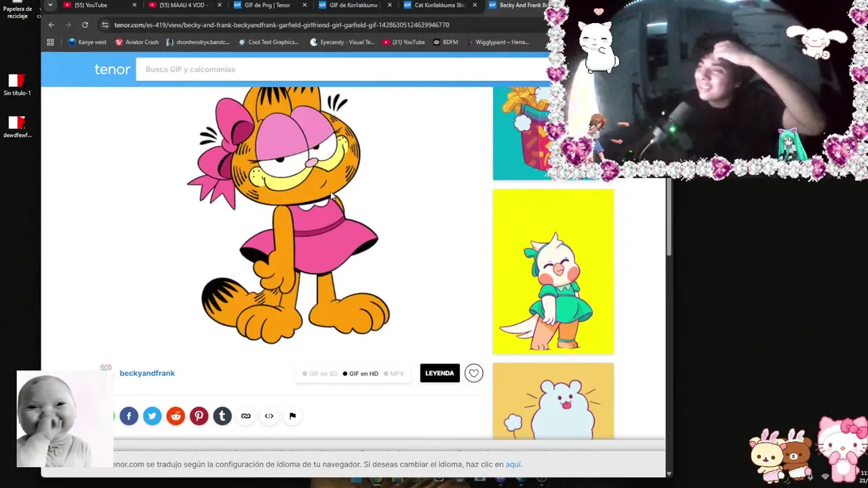Click the Tenor search field
The width and height of the screenshot is (868, 488).
coord(342,69)
